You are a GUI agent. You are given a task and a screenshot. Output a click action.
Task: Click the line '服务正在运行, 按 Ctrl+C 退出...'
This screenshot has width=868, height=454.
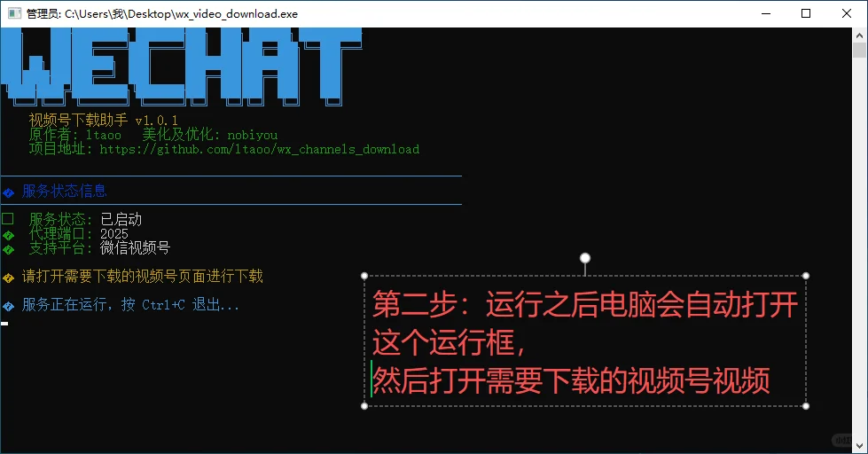130,304
